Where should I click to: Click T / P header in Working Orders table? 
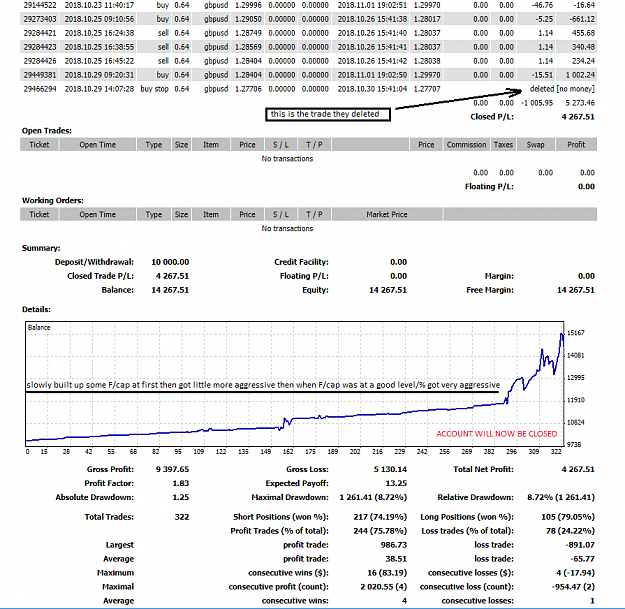point(314,214)
